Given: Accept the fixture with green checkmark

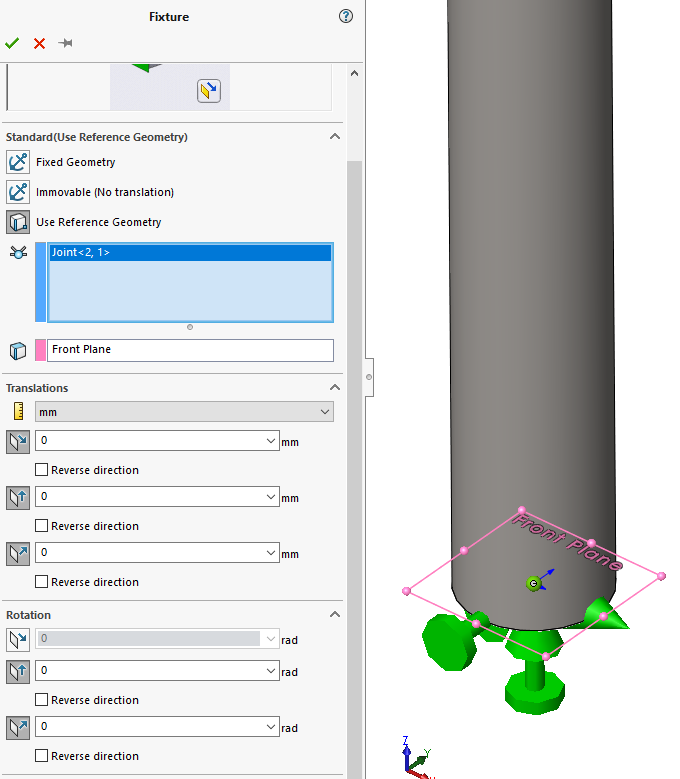Looking at the screenshot, I should [x=12, y=43].
